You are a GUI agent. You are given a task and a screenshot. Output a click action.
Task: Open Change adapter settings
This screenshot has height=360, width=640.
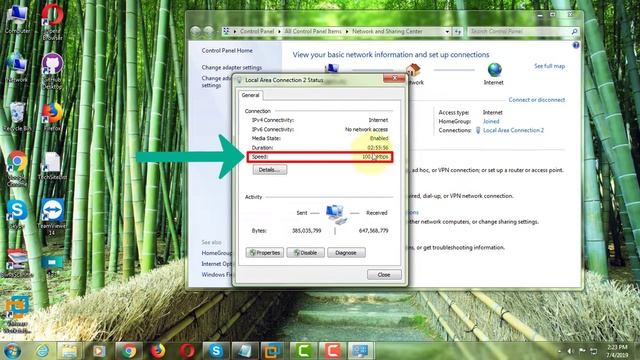click(x=232, y=67)
